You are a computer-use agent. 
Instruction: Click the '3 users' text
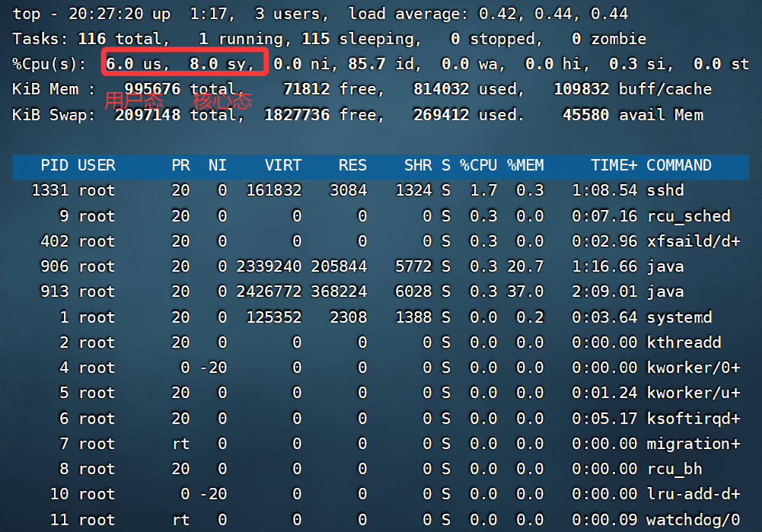coord(291,14)
